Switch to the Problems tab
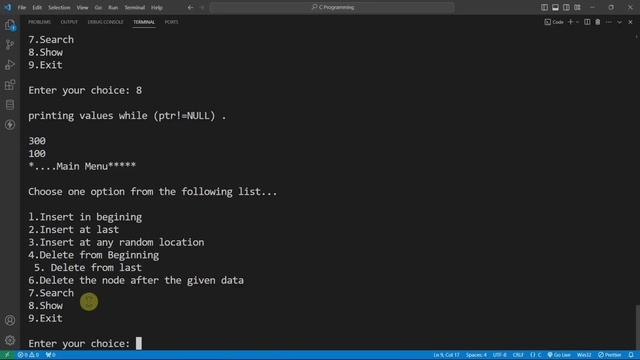Screen dimensions: 640x360 tap(39, 22)
